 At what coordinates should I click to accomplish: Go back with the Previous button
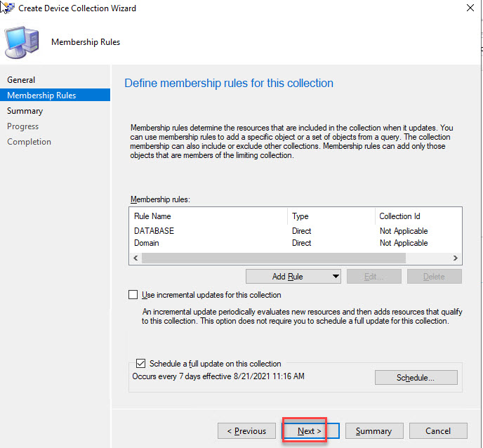click(x=246, y=430)
